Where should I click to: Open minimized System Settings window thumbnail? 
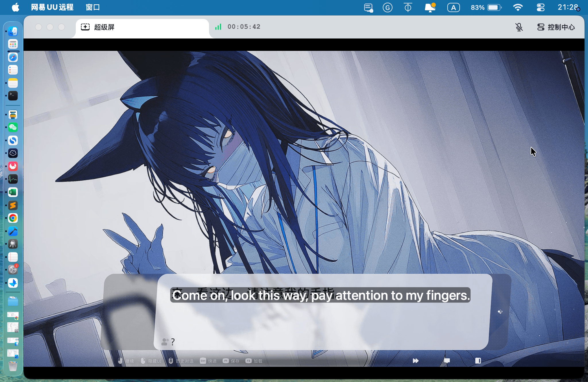click(x=13, y=327)
